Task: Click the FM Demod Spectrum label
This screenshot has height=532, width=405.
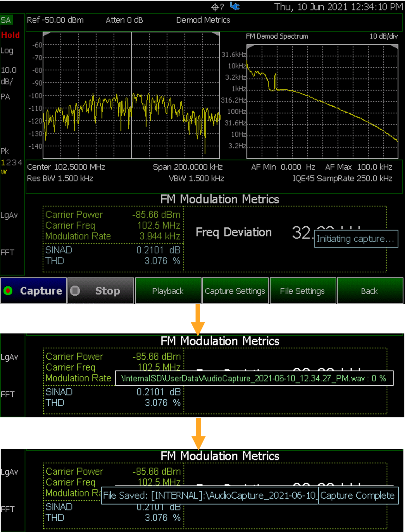Action: [x=277, y=36]
